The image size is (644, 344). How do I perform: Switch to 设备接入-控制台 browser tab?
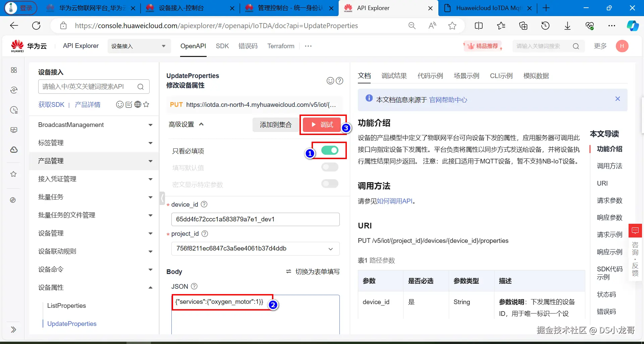[x=190, y=8]
